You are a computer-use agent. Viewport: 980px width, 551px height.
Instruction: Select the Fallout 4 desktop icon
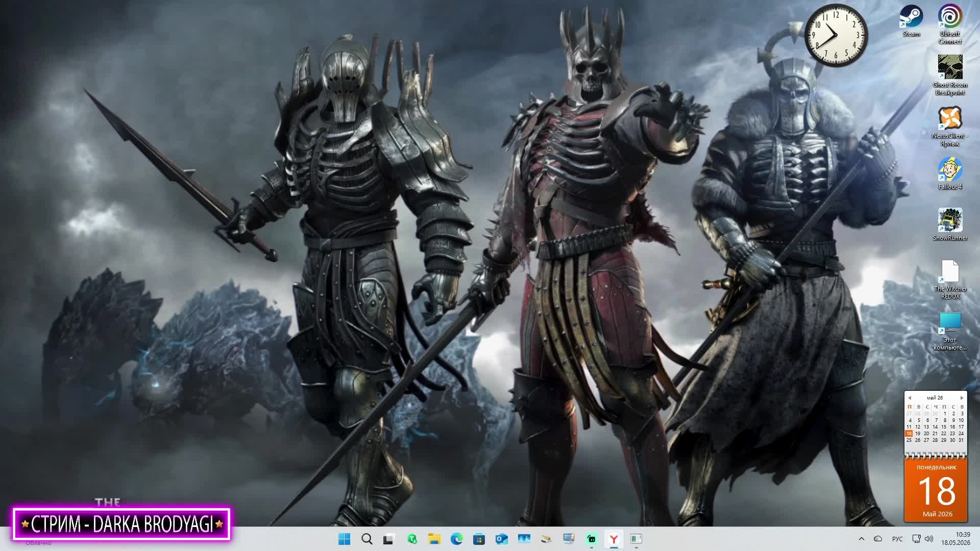click(950, 173)
